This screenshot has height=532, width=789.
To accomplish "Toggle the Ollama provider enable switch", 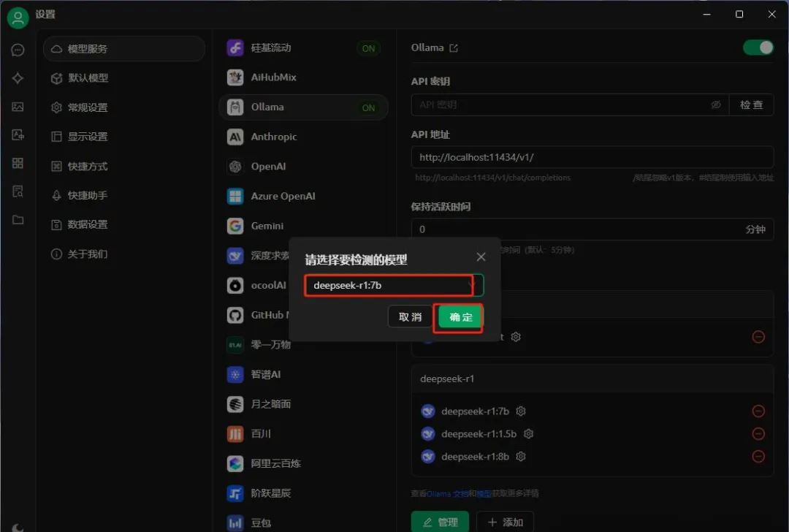I will [758, 47].
